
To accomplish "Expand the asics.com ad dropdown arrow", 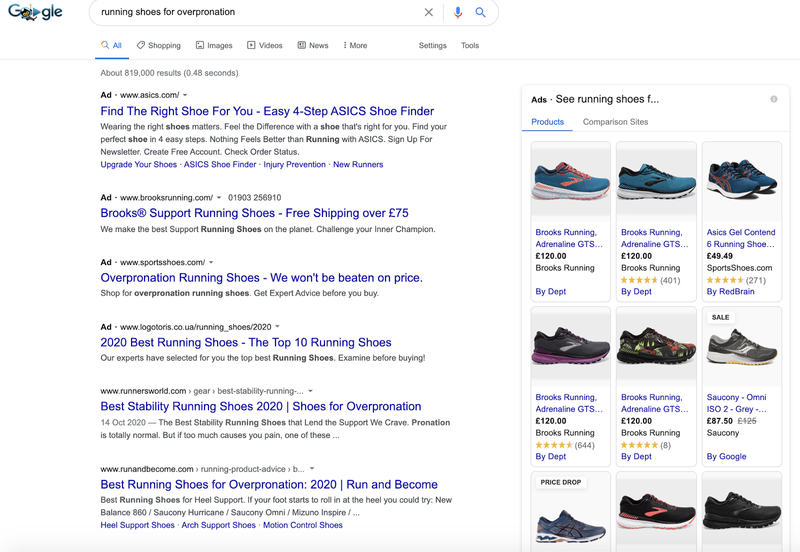I will pyautogui.click(x=185, y=95).
